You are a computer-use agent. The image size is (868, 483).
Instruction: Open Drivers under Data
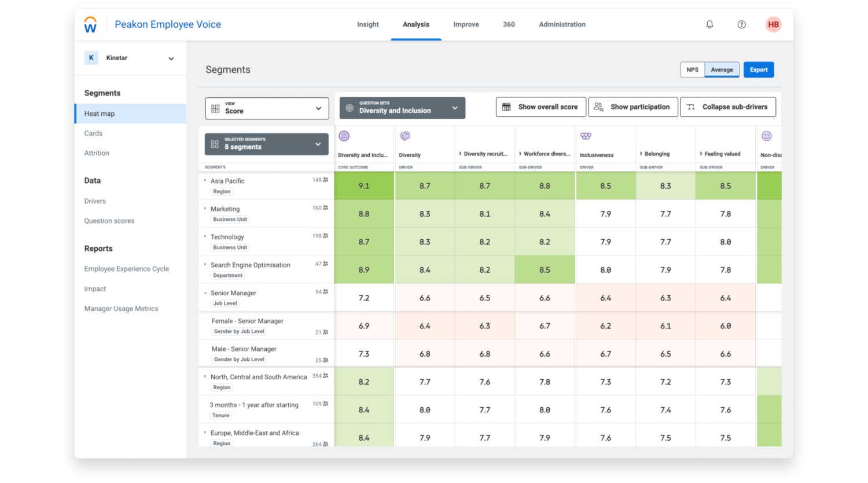coord(95,201)
